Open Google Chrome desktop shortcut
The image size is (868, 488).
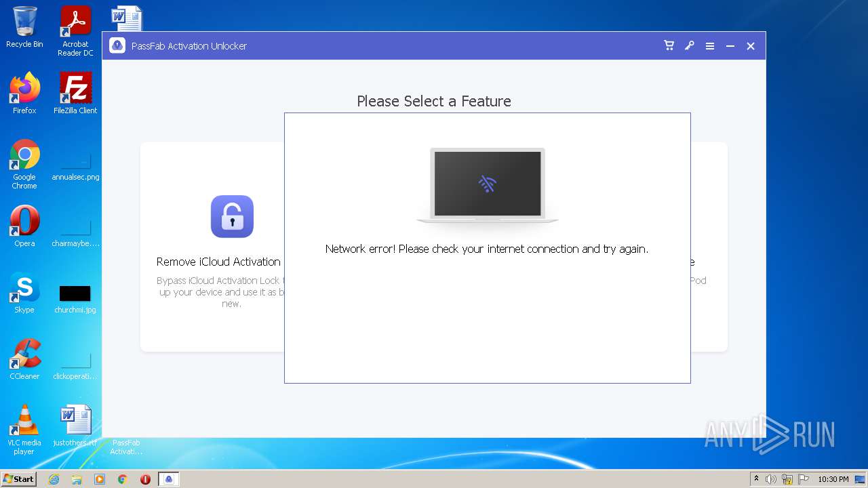click(24, 164)
